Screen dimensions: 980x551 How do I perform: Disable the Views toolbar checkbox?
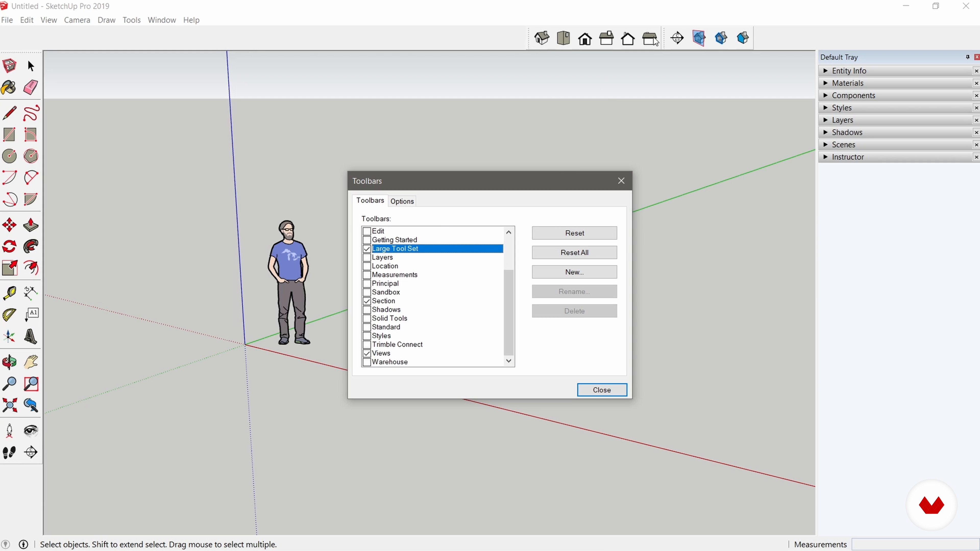[x=367, y=354]
